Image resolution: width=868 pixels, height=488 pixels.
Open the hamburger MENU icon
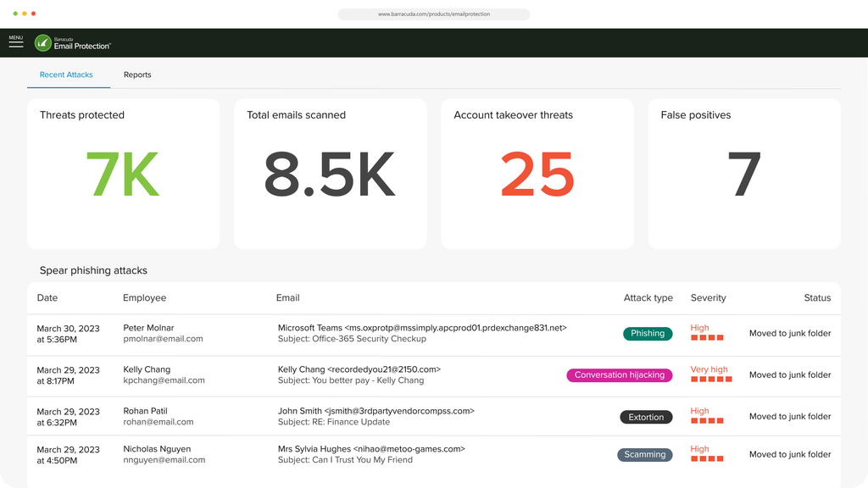coord(16,42)
